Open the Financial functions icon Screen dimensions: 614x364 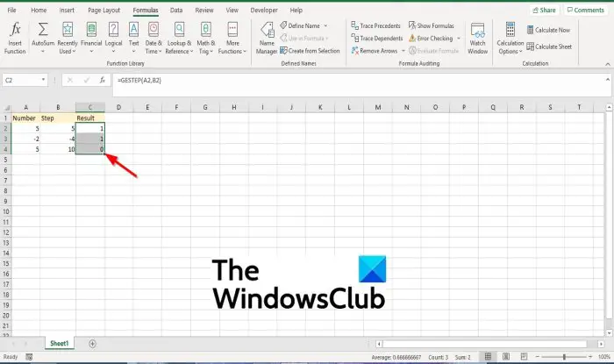click(91, 30)
